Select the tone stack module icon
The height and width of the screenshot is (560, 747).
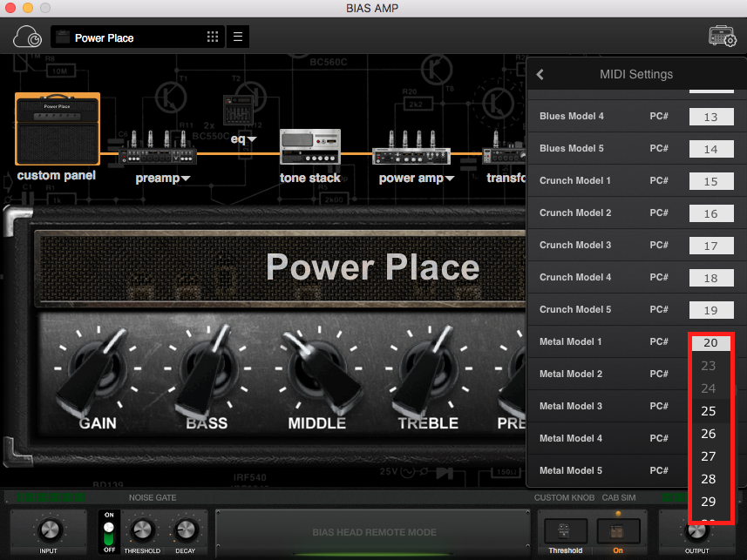(310, 146)
